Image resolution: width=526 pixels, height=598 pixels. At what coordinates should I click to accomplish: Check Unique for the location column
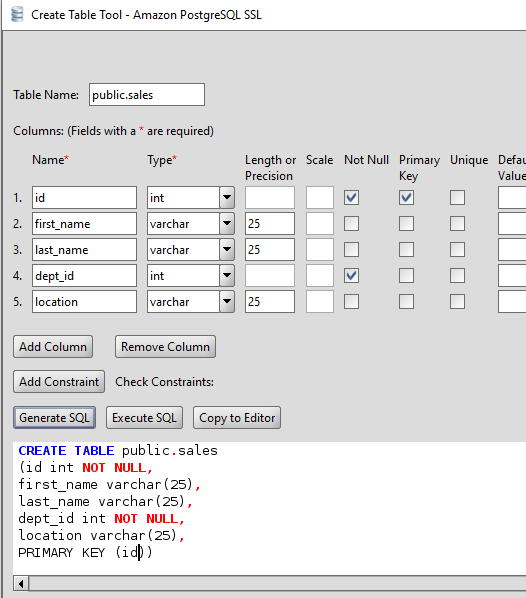click(457, 302)
